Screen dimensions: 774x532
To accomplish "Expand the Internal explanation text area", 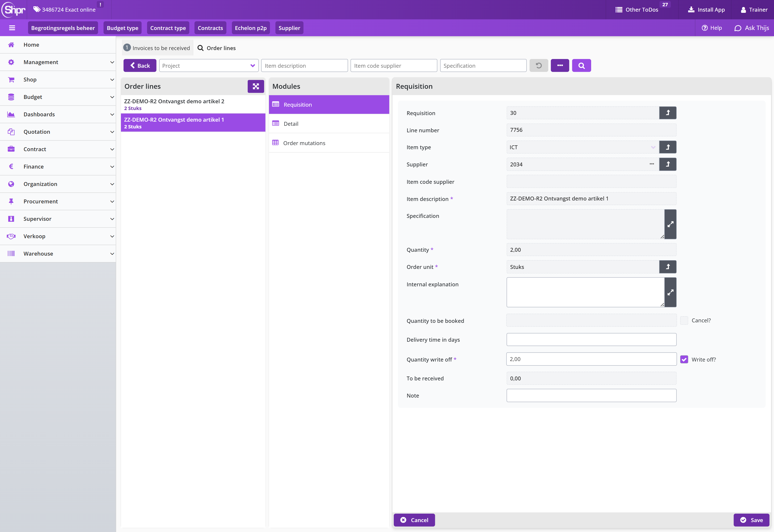I will point(670,292).
